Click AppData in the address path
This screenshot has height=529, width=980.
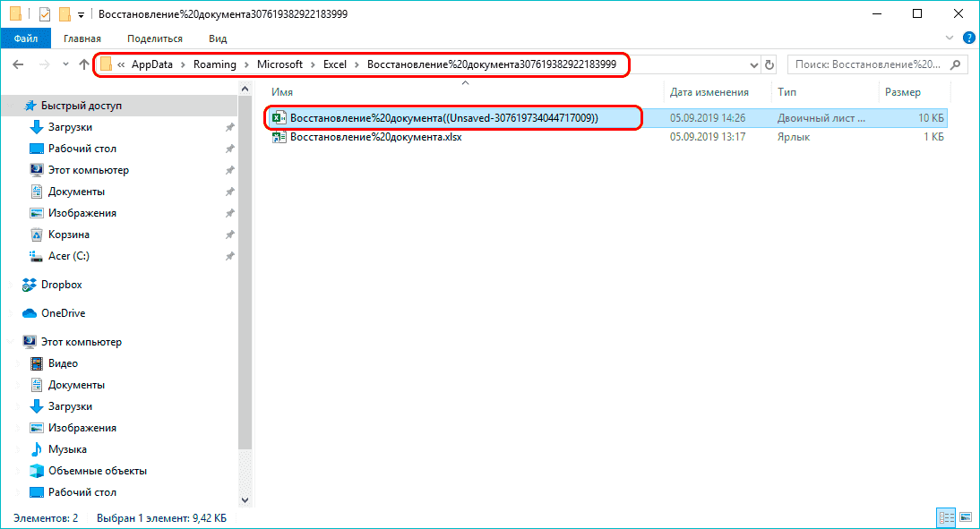152,64
